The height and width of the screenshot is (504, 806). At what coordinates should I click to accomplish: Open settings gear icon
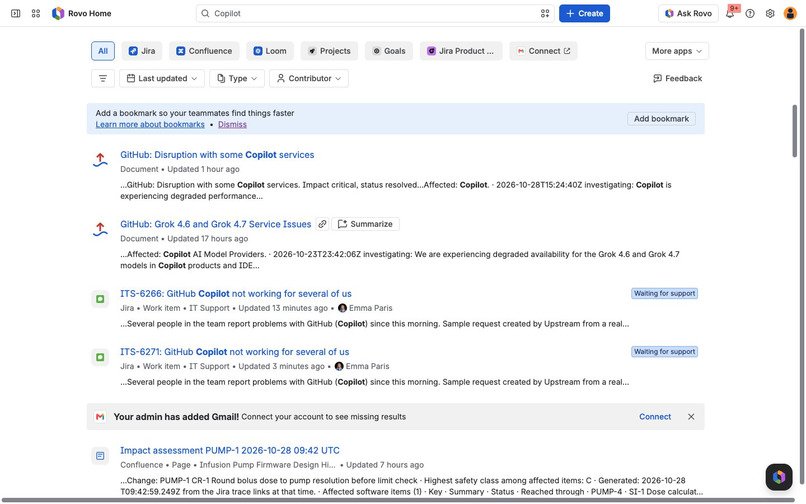[770, 13]
